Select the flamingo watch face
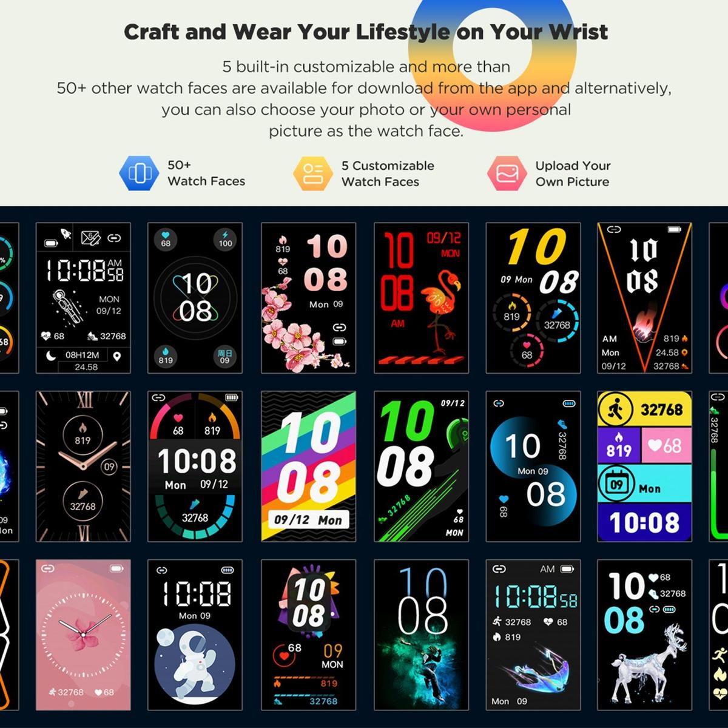 (422, 298)
